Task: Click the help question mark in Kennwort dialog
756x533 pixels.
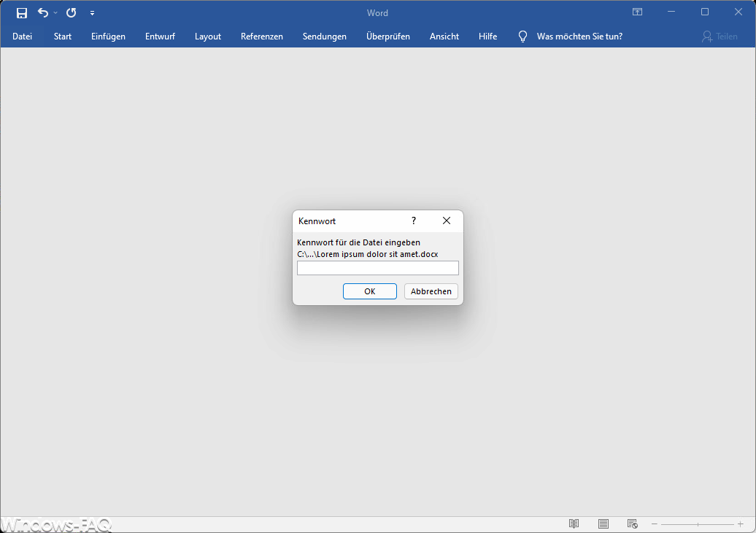Action: tap(414, 221)
